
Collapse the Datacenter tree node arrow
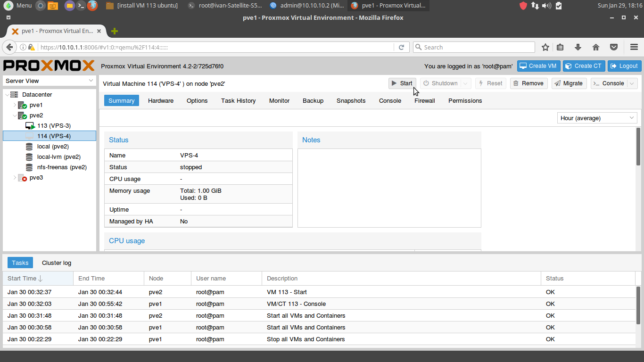click(x=7, y=95)
